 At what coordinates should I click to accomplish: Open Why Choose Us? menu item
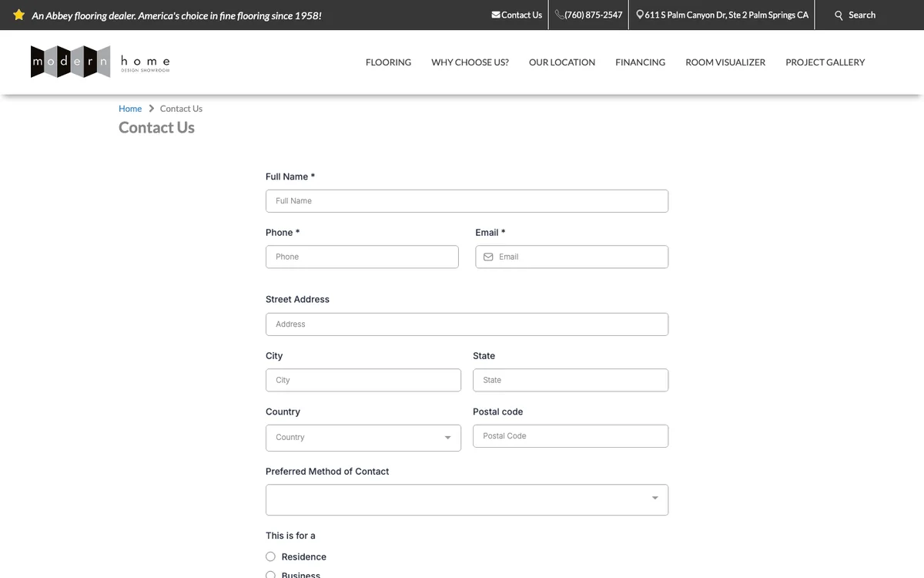pos(470,62)
